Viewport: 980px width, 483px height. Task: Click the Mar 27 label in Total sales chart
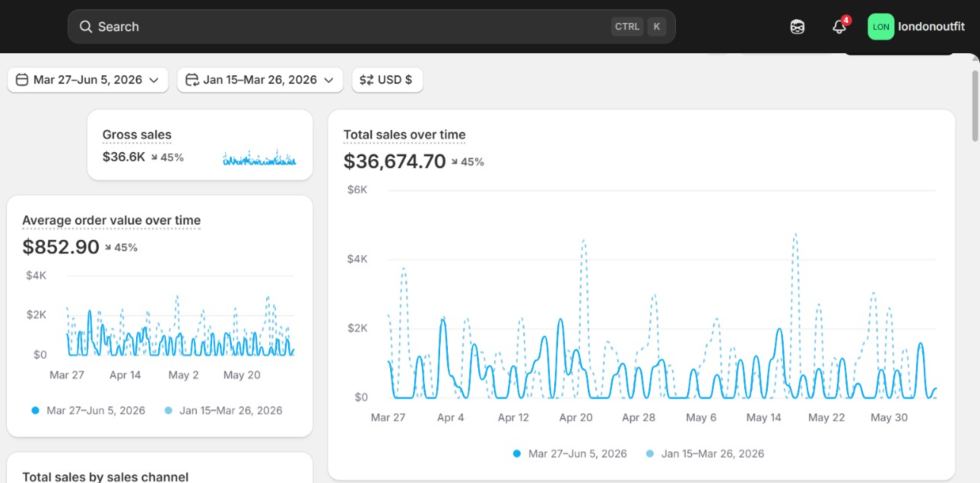tap(389, 418)
